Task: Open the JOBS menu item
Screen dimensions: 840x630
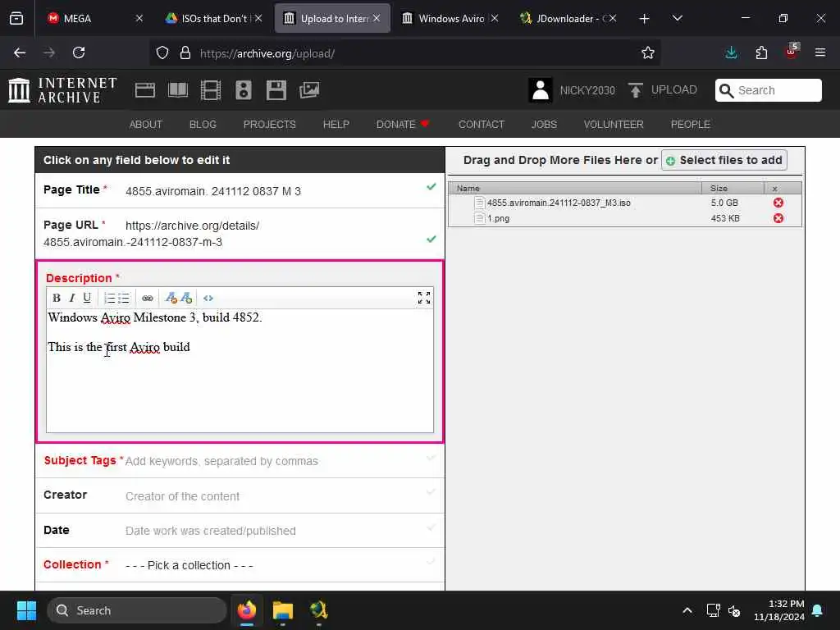Action: pos(544,125)
